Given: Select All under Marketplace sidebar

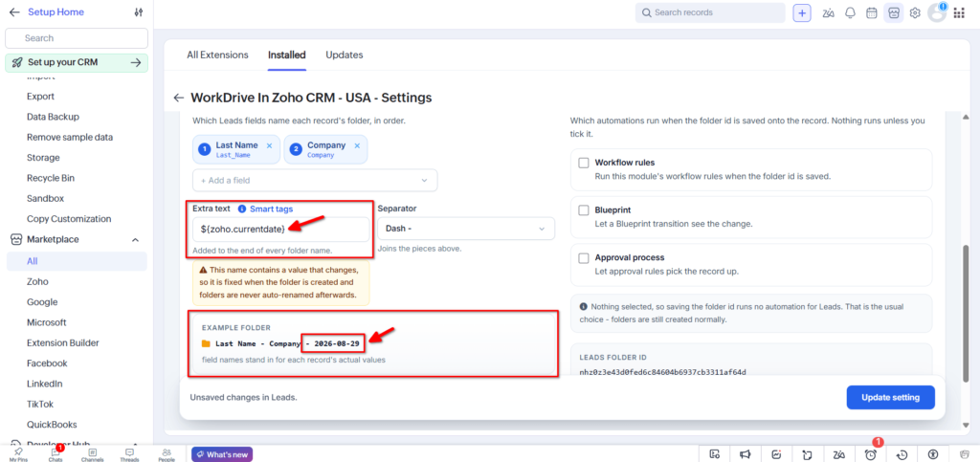Looking at the screenshot, I should coord(77,261).
